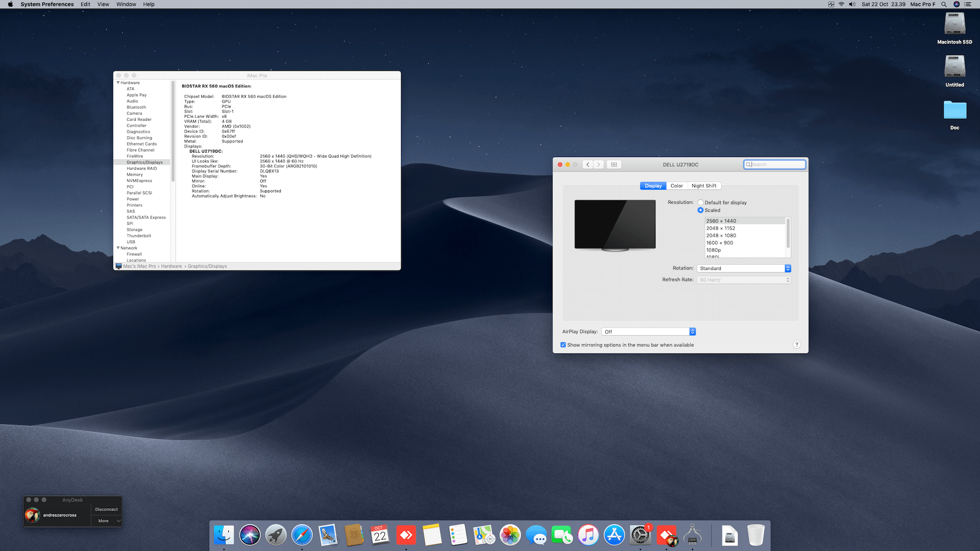The height and width of the screenshot is (551, 980).
Task: Open Finder from the Dock
Action: [x=224, y=535]
